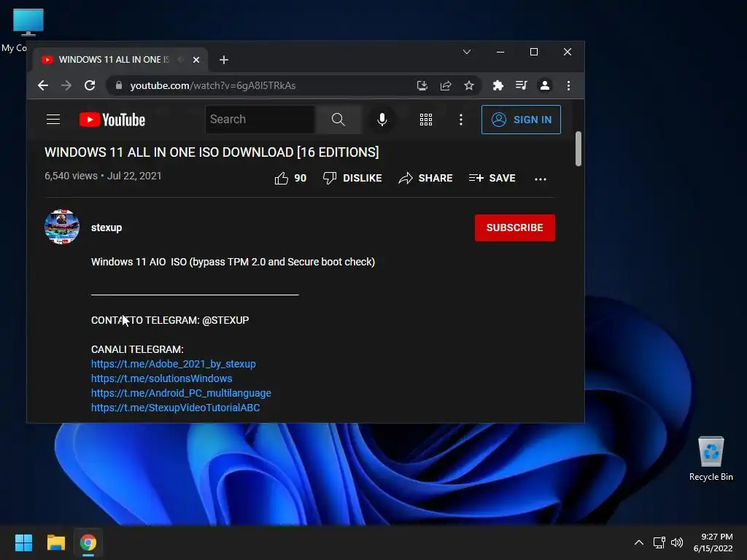Open media controls icon in toolbar

pos(521,85)
